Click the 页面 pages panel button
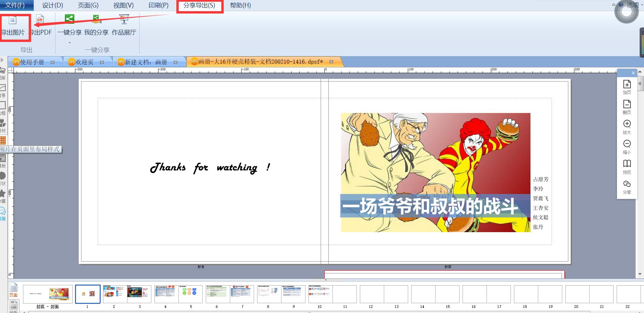 pyautogui.click(x=14, y=290)
